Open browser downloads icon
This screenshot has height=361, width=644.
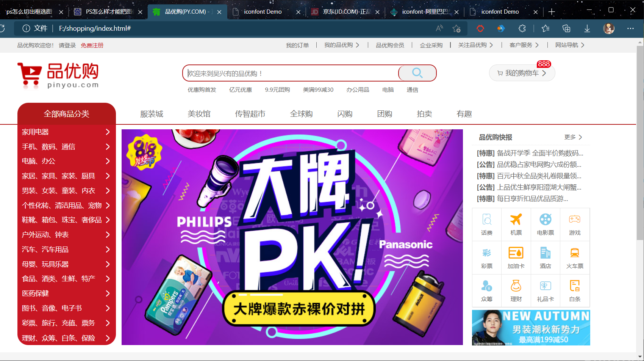pos(587,28)
